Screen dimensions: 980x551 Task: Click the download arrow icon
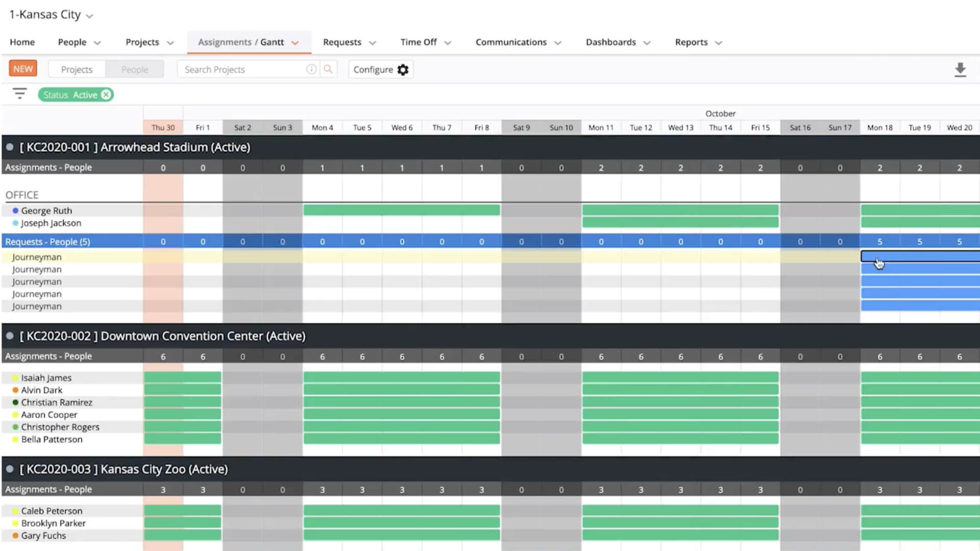pyautogui.click(x=960, y=70)
